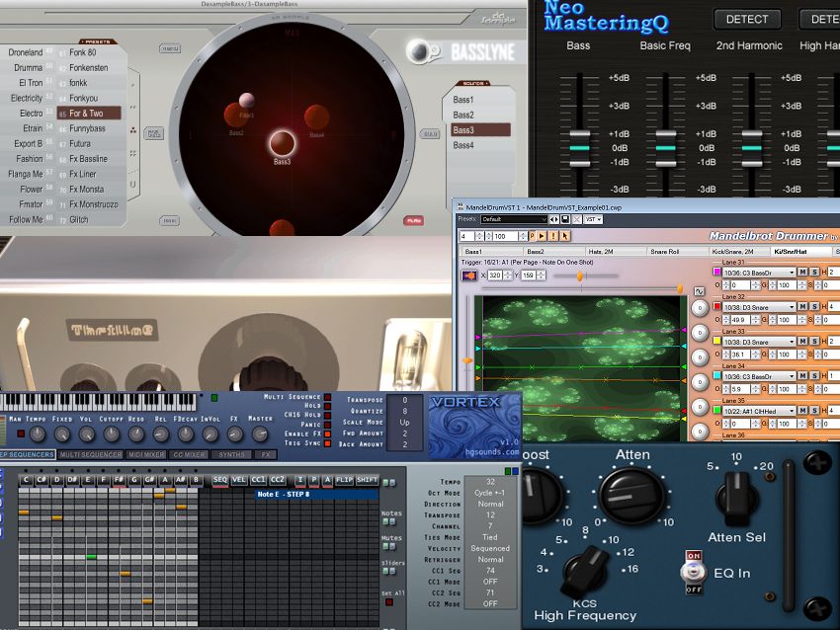Mute Lane 31 with its M icon
This screenshot has height=630, width=840.
click(800, 272)
